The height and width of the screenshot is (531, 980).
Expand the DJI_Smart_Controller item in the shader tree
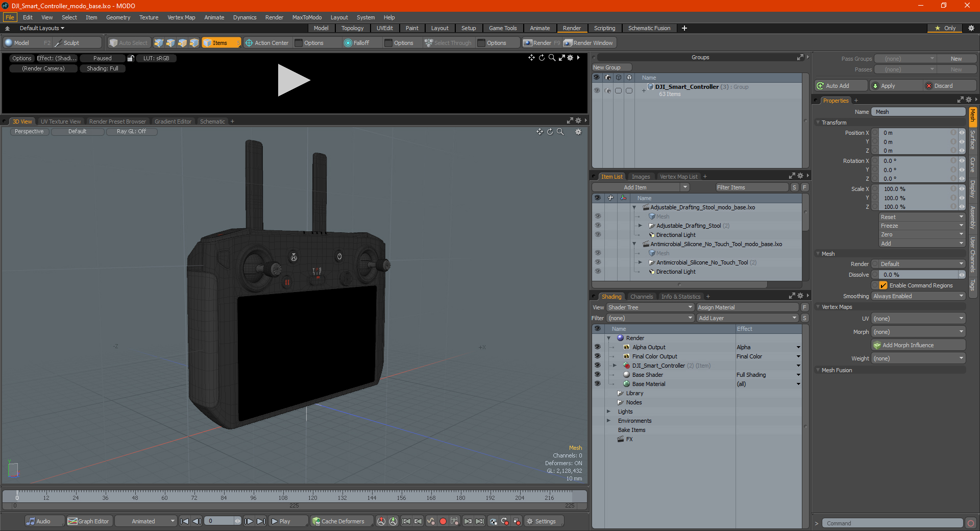[615, 366]
